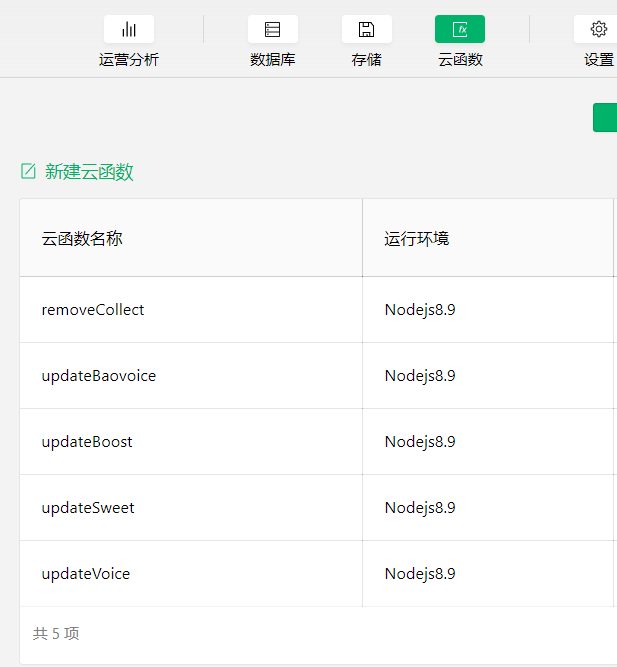Switch to the 数据库 tab label
Viewport: 617px width, 667px height.
(x=273, y=60)
